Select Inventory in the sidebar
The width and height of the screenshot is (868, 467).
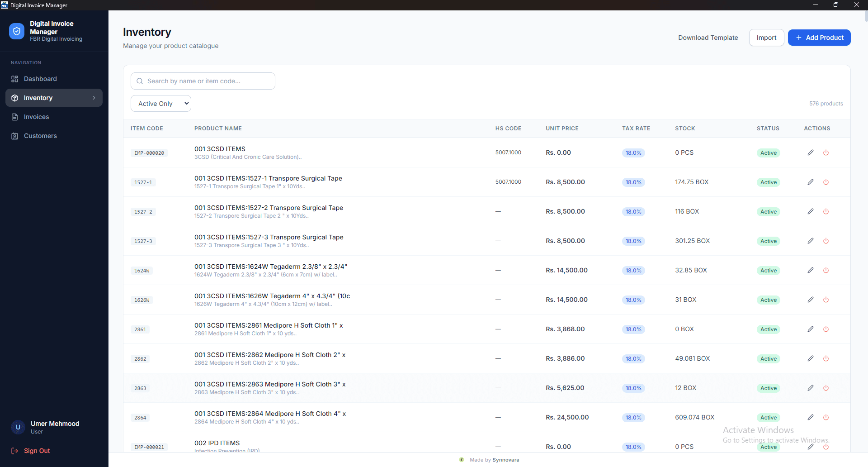54,98
